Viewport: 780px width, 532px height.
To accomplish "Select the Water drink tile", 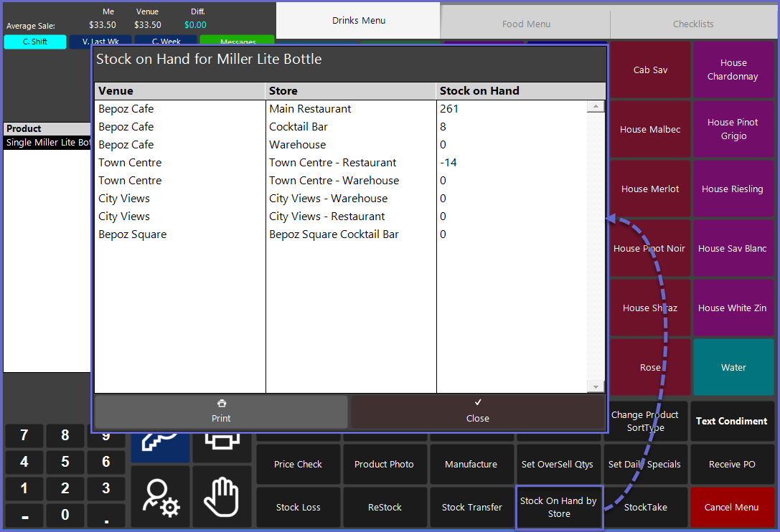I will pyautogui.click(x=733, y=367).
